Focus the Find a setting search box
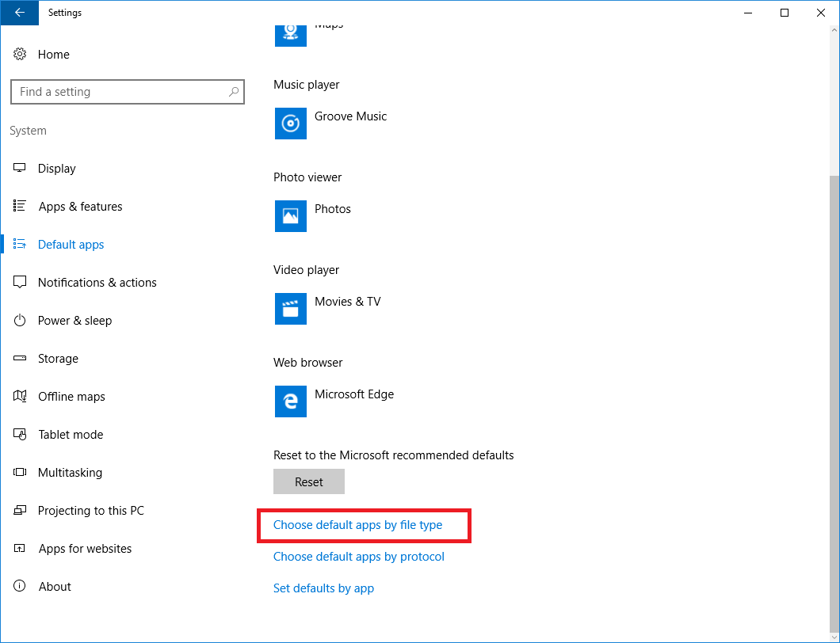Viewport: 840px width, 643px height. (128, 92)
